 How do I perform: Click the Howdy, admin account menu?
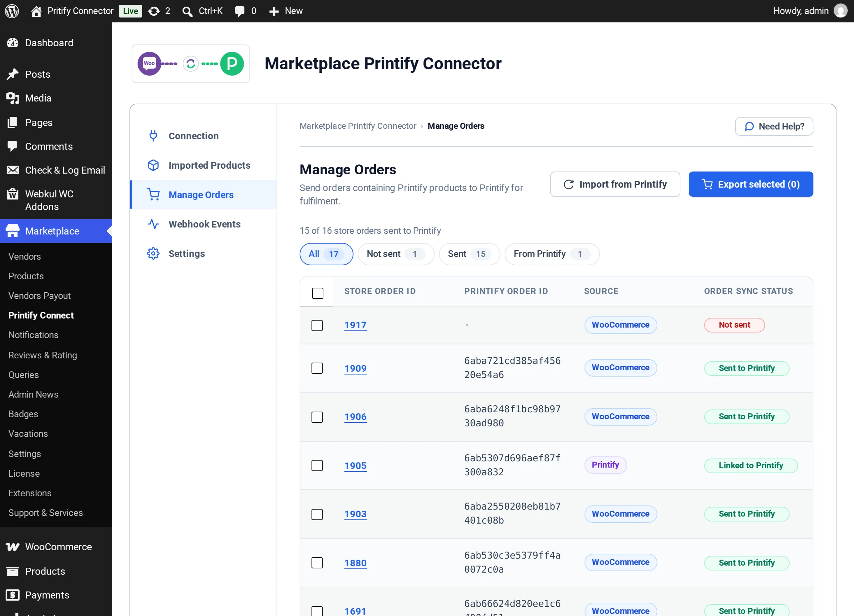click(x=810, y=11)
